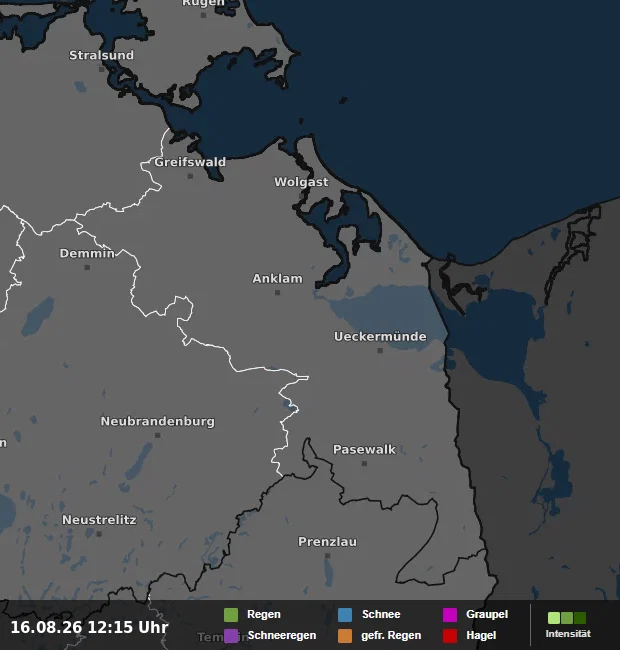
Task: Click the Schnee legend label
Action: [381, 614]
